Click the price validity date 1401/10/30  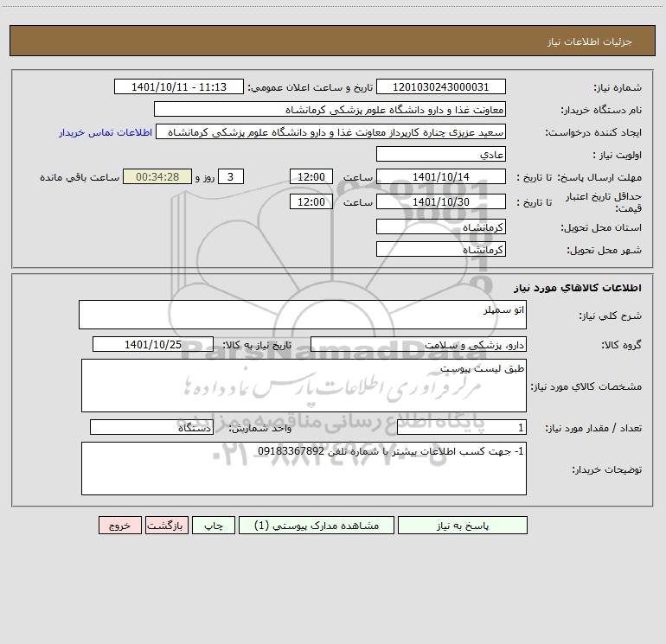[x=441, y=201]
